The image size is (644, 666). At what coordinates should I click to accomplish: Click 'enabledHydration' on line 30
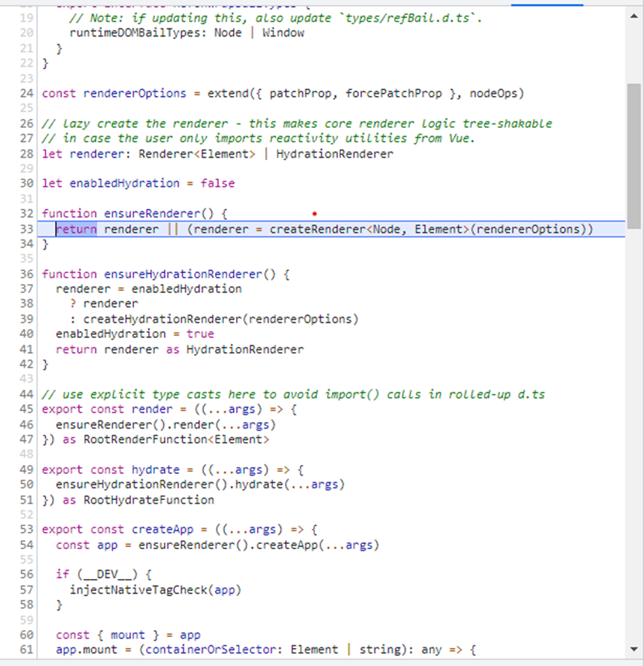[124, 184]
